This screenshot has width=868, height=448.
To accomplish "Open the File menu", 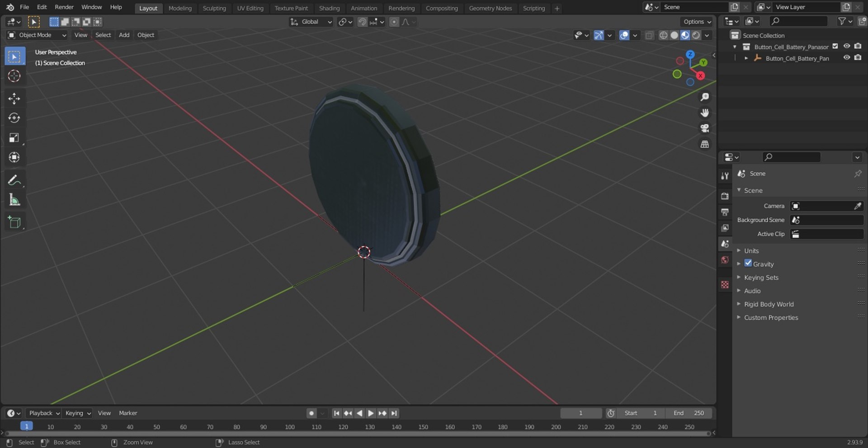I will click(24, 7).
